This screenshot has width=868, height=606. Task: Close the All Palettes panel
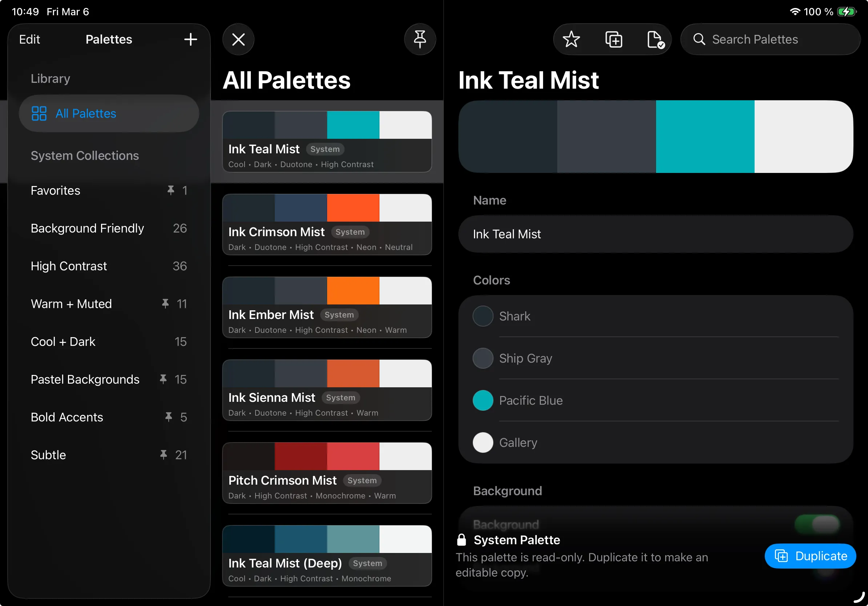[x=238, y=39]
